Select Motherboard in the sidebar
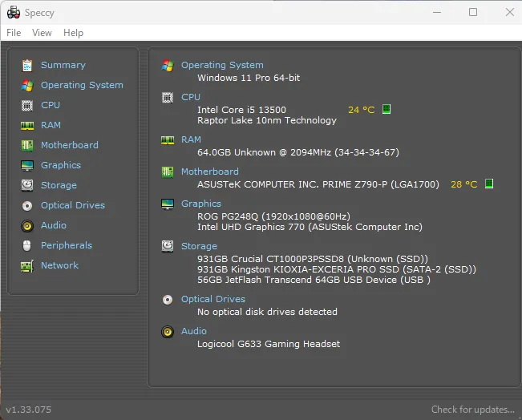 [x=70, y=145]
